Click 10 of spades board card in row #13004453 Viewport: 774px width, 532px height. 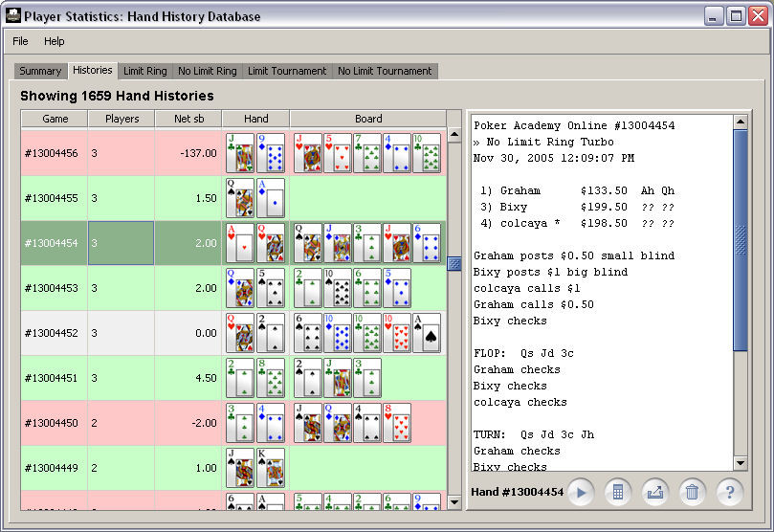click(x=338, y=288)
